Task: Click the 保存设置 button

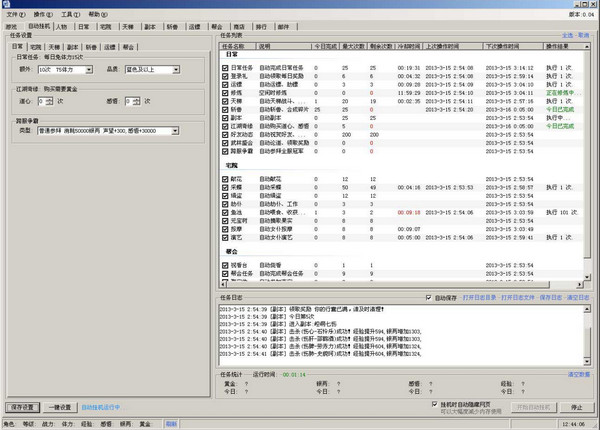Action: click(x=23, y=407)
